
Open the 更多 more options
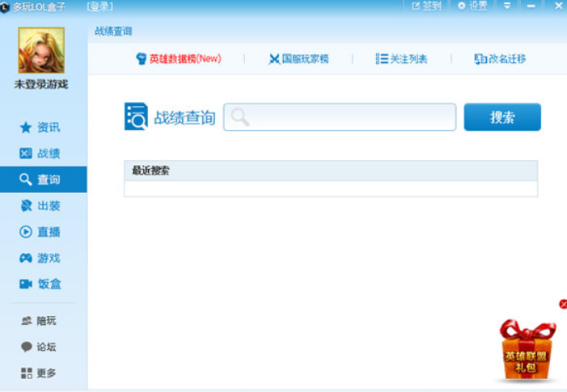click(39, 373)
